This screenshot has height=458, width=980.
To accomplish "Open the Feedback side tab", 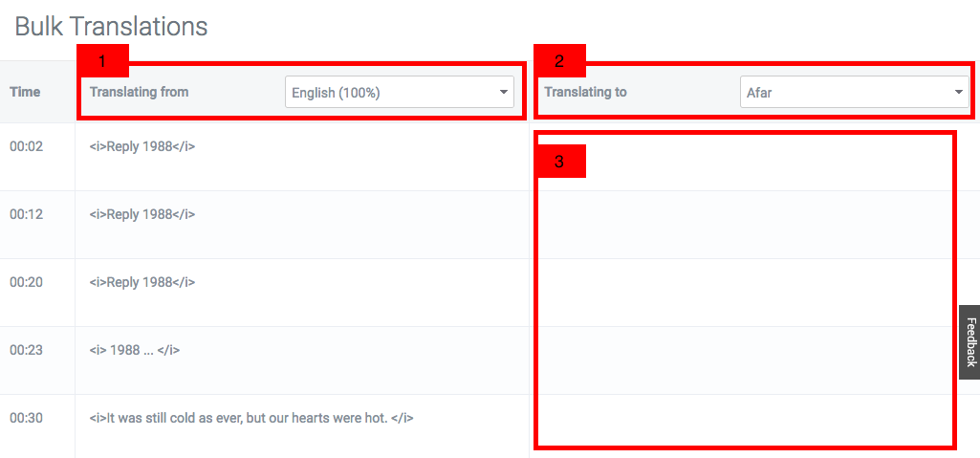I will click(x=970, y=341).
